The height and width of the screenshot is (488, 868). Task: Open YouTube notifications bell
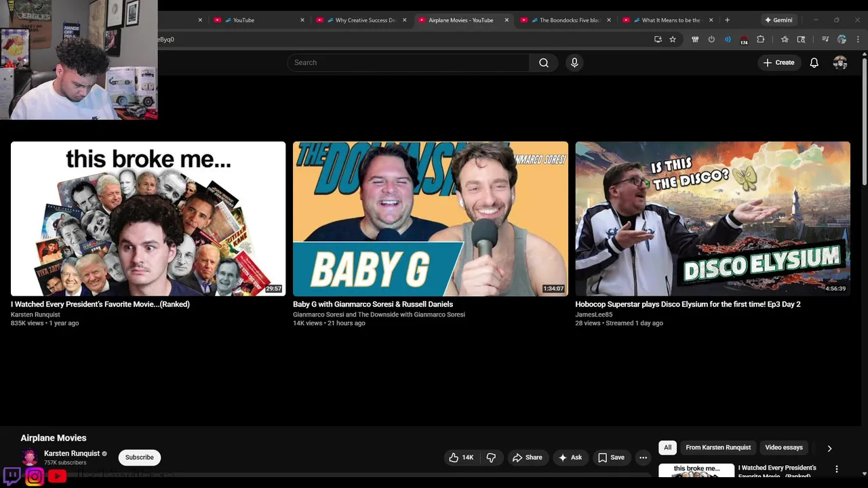814,62
